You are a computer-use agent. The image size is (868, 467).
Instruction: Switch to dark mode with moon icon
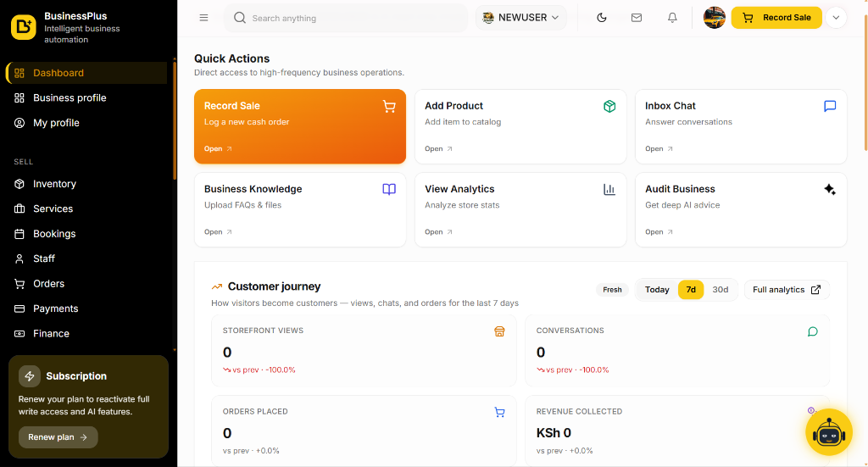pyautogui.click(x=602, y=18)
